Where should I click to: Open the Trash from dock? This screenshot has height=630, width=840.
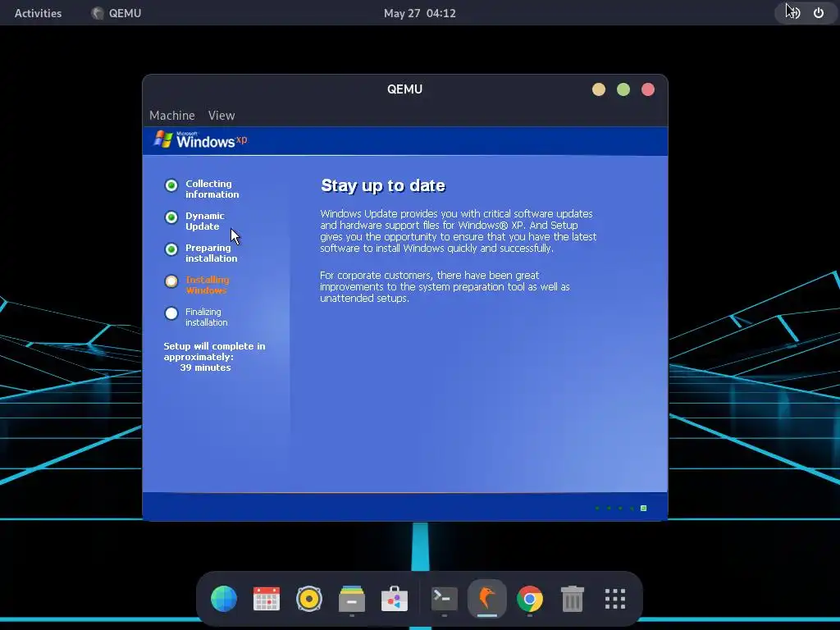click(572, 598)
